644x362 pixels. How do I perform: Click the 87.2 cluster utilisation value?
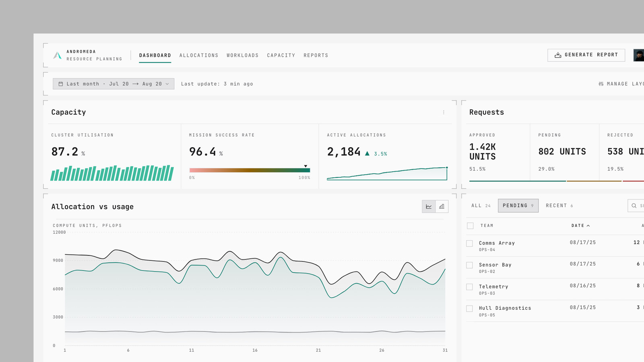coord(65,152)
